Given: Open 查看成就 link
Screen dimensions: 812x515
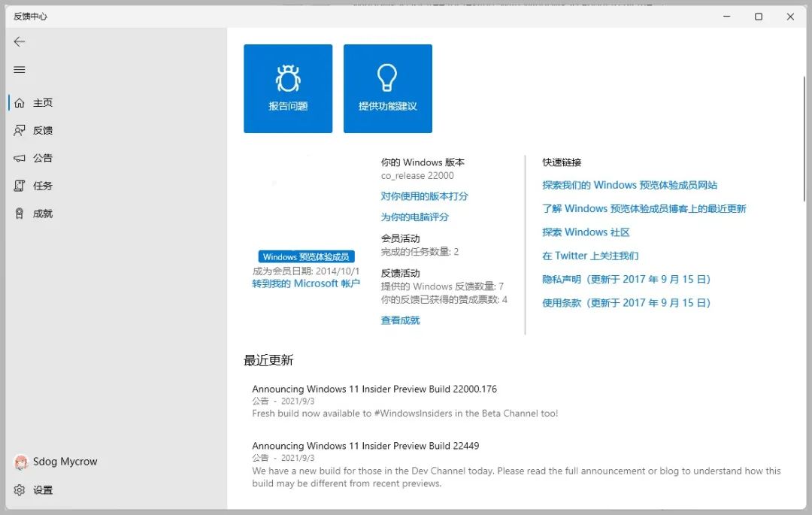Looking at the screenshot, I should [400, 320].
